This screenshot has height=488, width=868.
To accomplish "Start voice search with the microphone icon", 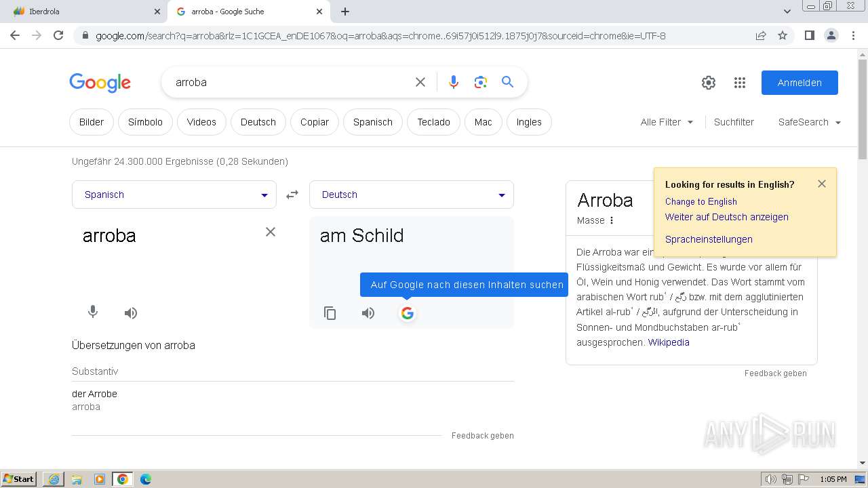I will [x=454, y=82].
